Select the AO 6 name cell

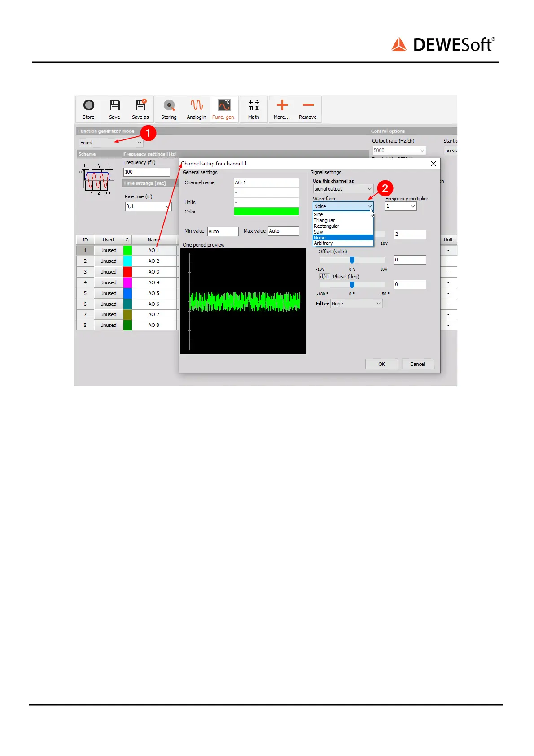154,304
